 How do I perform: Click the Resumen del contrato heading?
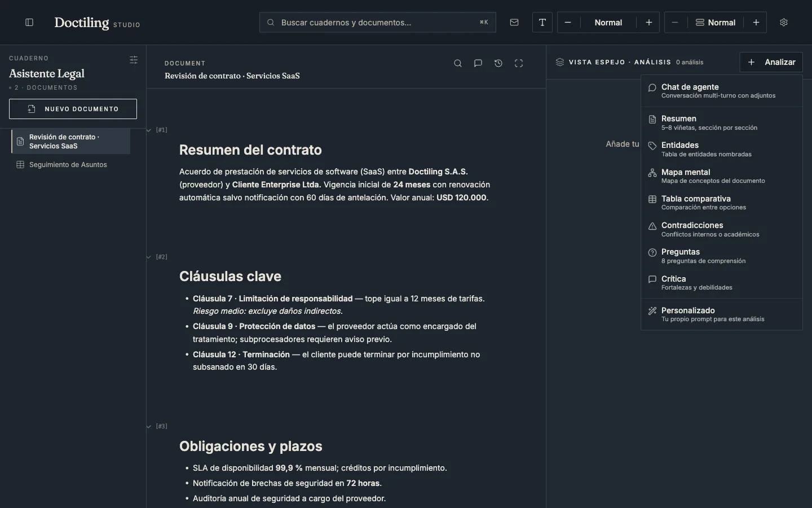tap(250, 150)
